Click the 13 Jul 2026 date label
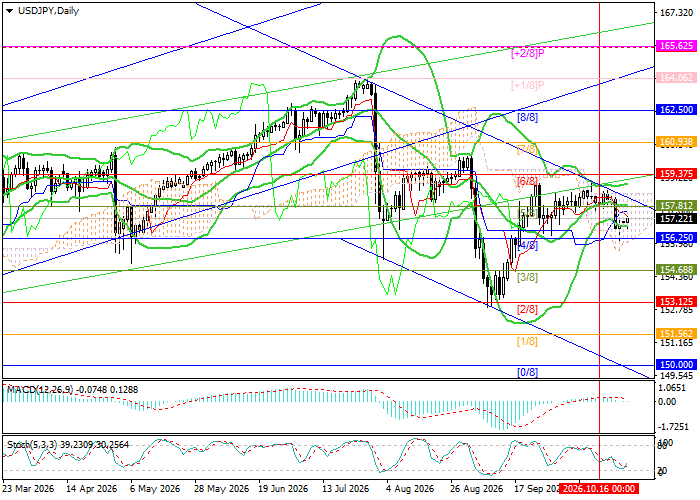 tap(347, 488)
